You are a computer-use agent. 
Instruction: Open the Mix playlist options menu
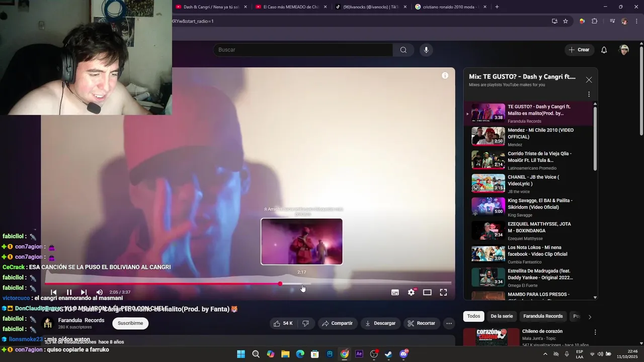[x=589, y=94]
